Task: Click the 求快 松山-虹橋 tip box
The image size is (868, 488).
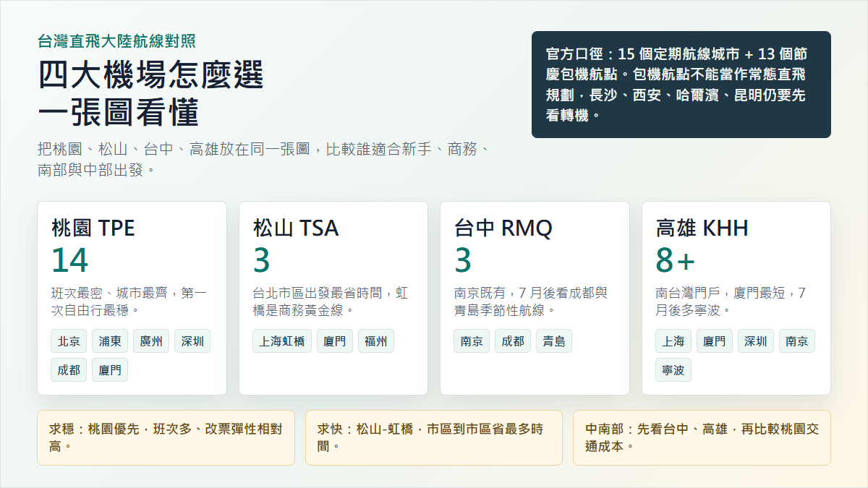Action: [434, 437]
